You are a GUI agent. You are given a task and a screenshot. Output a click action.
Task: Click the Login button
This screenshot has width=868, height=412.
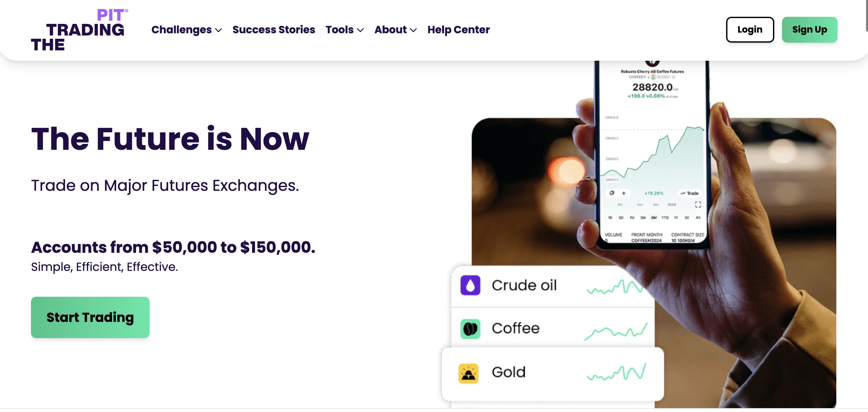750,30
